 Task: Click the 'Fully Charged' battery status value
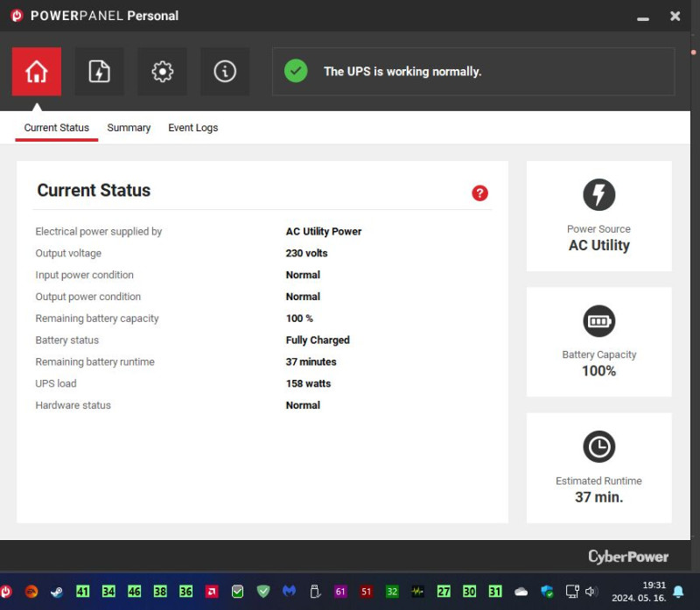pos(318,340)
